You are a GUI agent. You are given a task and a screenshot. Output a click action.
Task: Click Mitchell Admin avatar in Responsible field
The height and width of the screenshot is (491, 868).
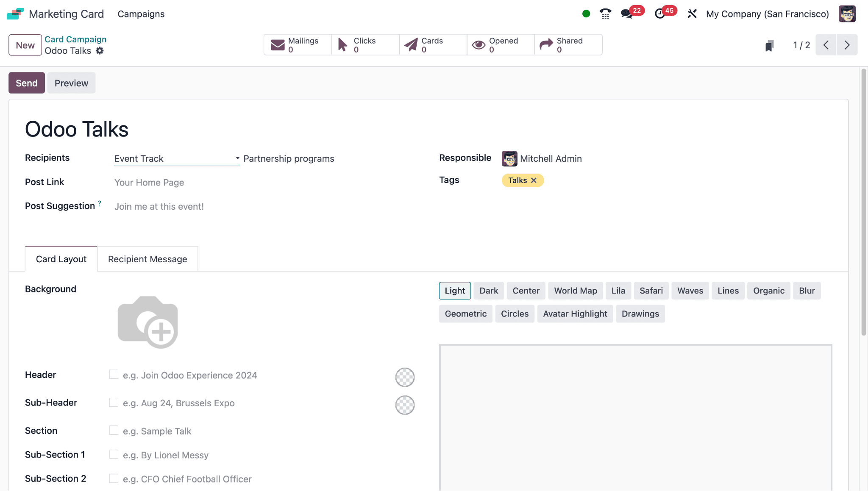pos(509,158)
